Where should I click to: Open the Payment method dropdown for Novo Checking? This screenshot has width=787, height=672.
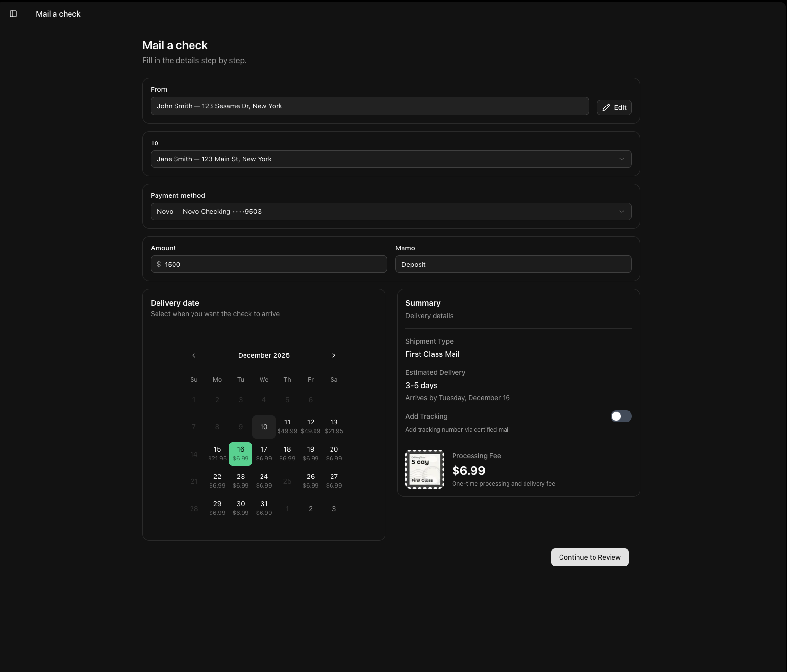coord(391,212)
